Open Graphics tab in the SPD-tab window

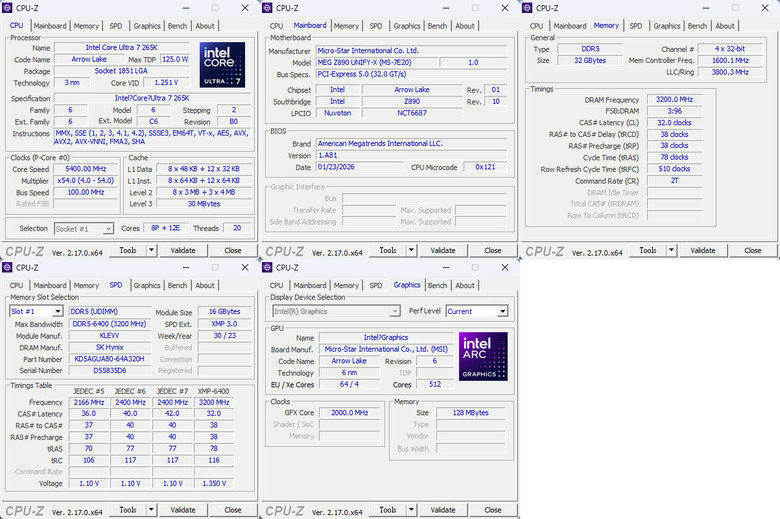tap(147, 286)
